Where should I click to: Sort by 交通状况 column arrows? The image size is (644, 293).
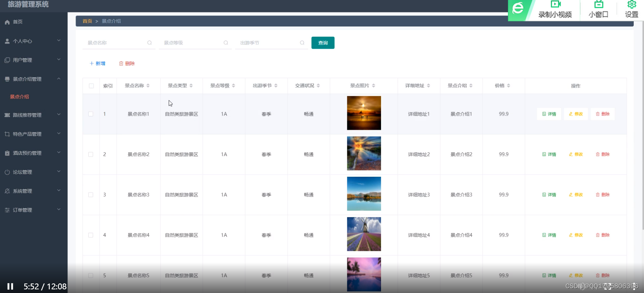[x=318, y=86]
